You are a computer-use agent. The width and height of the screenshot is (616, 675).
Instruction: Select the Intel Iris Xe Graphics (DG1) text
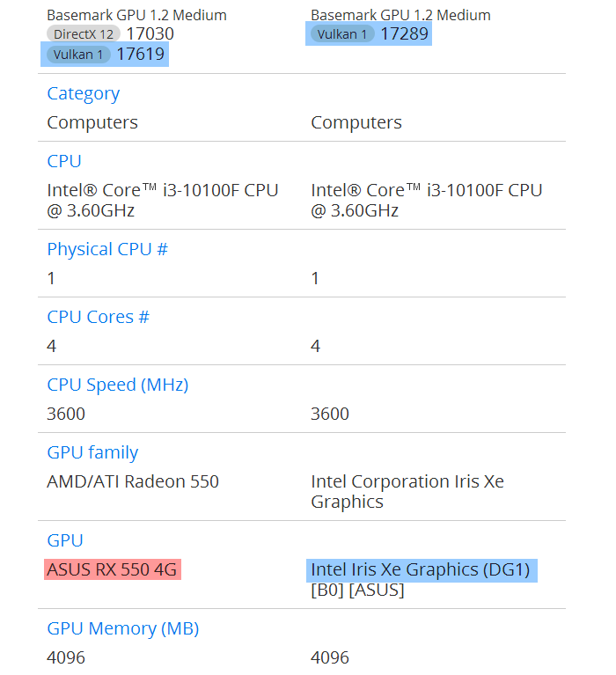point(420,570)
